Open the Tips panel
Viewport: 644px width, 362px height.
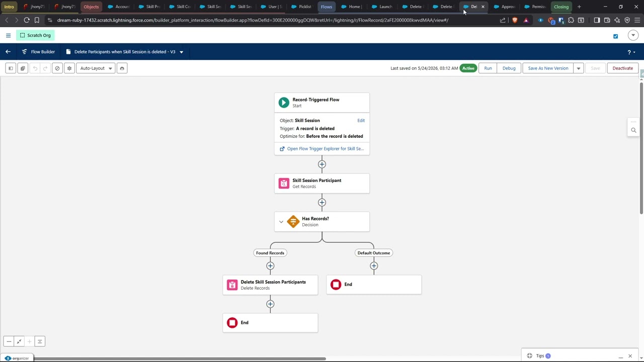(x=540, y=356)
